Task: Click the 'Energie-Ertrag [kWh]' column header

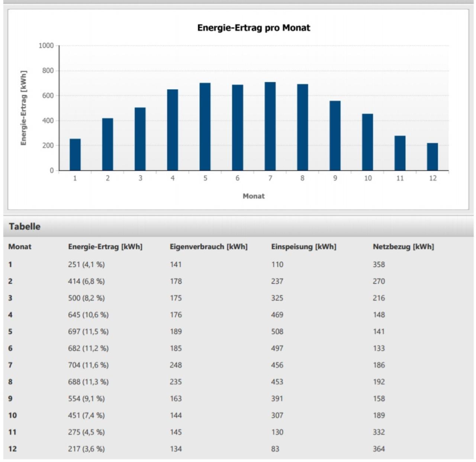Action: pyautogui.click(x=105, y=247)
